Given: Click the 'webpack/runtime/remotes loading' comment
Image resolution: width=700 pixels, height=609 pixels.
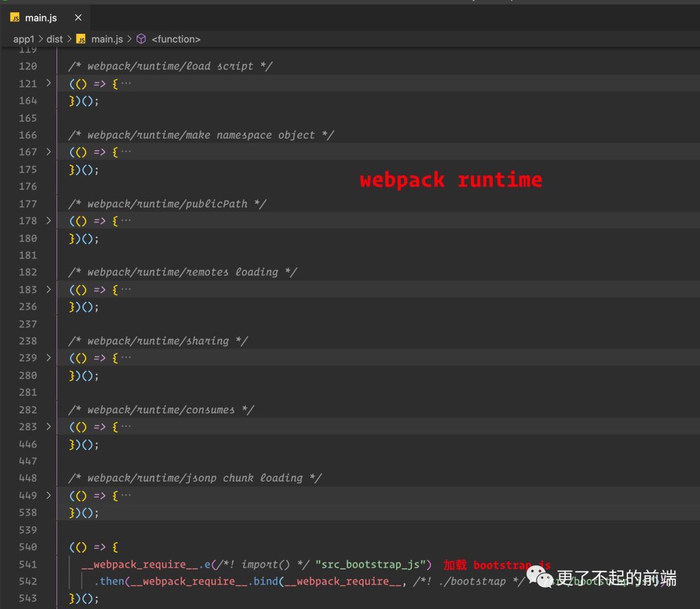Looking at the screenshot, I should (x=183, y=272).
